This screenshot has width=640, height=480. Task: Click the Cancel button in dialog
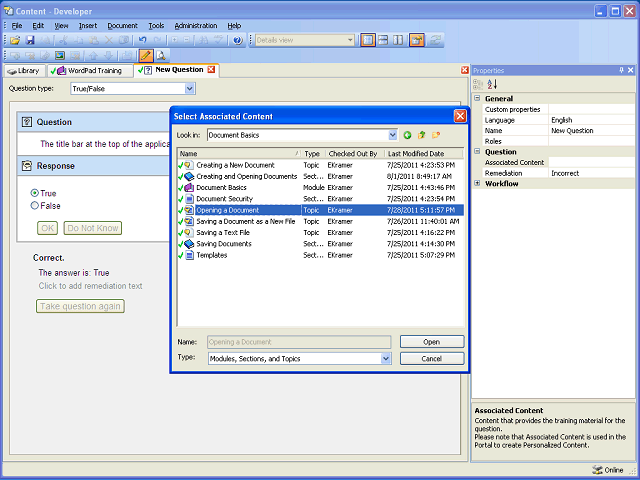coord(432,358)
